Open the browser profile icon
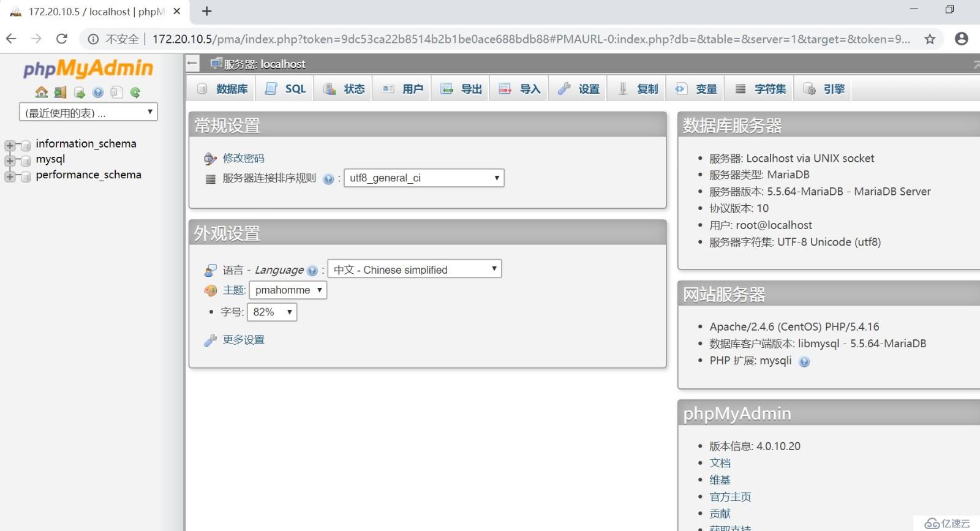Screen dimensions: 980x531 (962, 39)
